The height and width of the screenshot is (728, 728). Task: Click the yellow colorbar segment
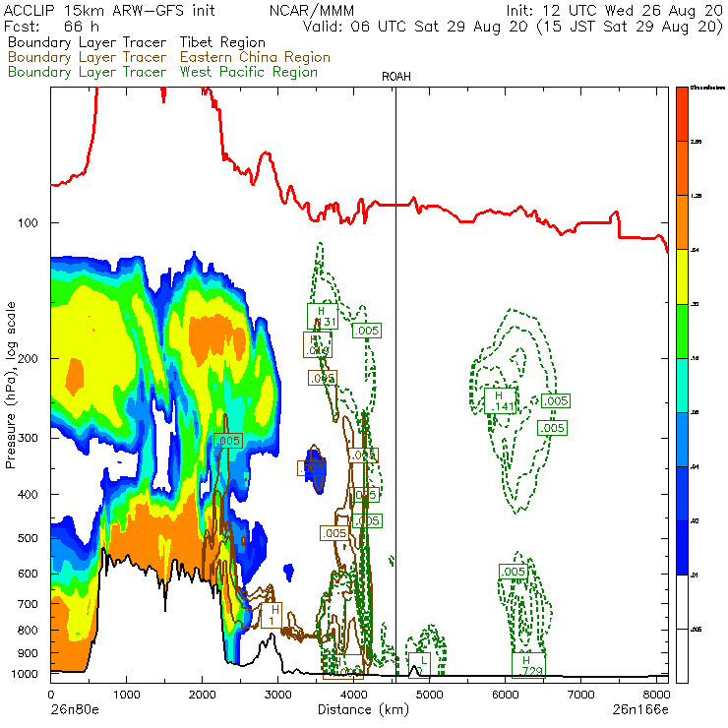coord(682,276)
